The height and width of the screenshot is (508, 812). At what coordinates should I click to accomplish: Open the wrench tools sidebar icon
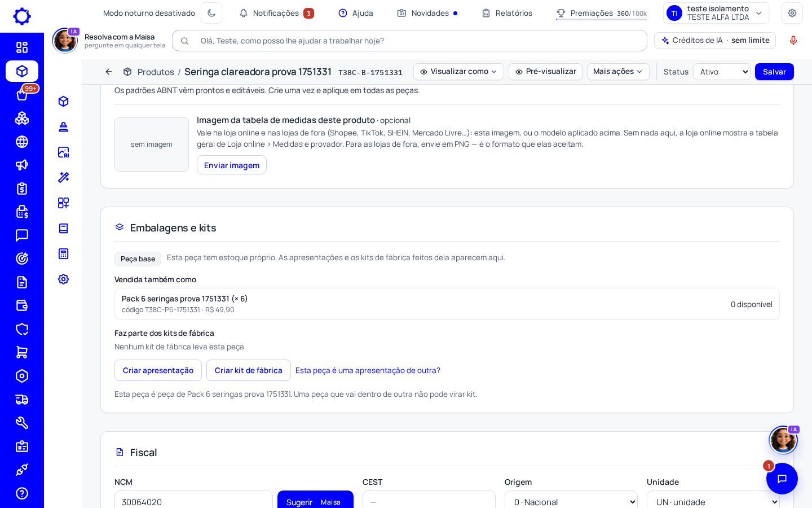click(22, 423)
